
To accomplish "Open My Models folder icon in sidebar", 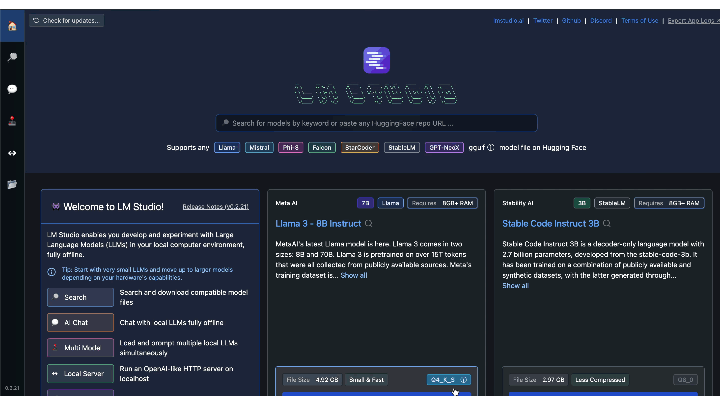I will [12, 185].
